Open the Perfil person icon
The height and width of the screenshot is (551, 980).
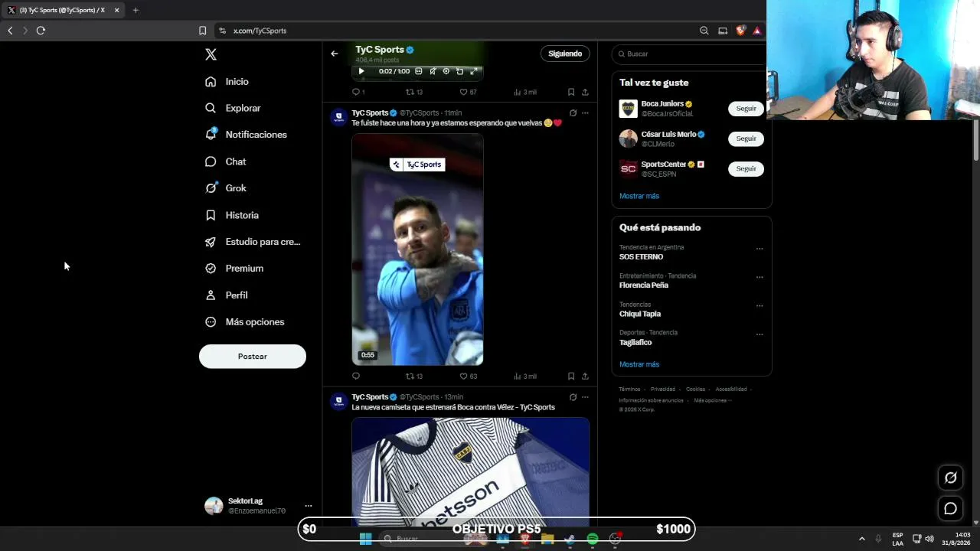click(x=211, y=295)
